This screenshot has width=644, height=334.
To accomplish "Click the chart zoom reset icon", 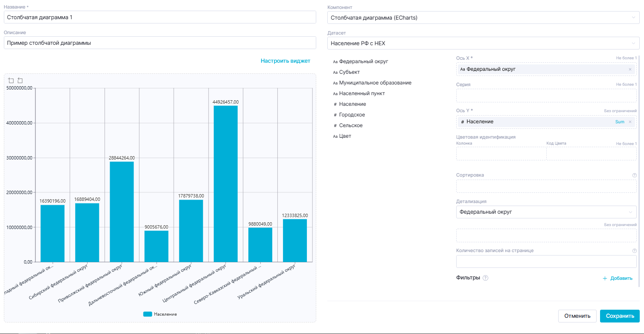I will [20, 81].
